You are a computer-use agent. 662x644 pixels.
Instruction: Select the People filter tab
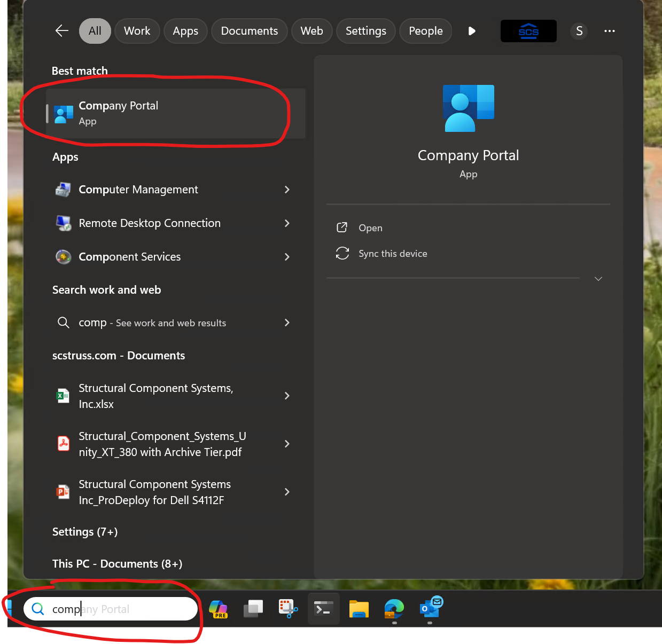tap(426, 31)
